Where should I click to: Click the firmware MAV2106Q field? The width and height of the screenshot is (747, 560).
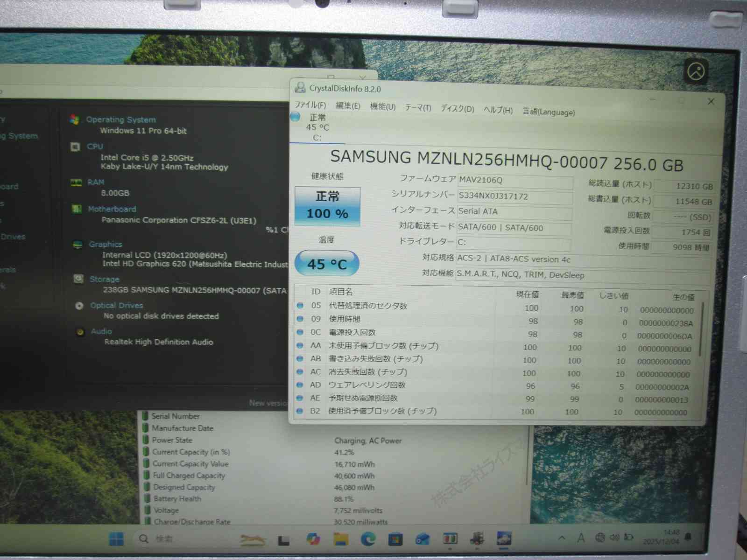(514, 181)
